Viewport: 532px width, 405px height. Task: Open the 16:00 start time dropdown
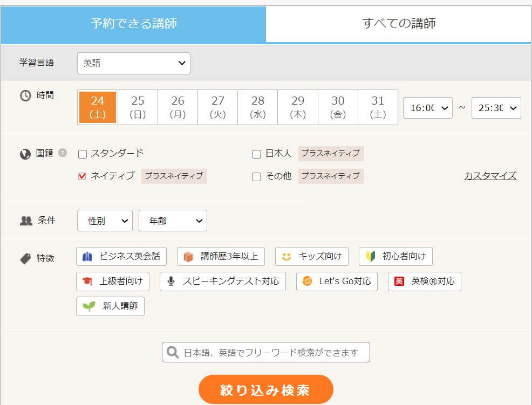click(x=427, y=108)
